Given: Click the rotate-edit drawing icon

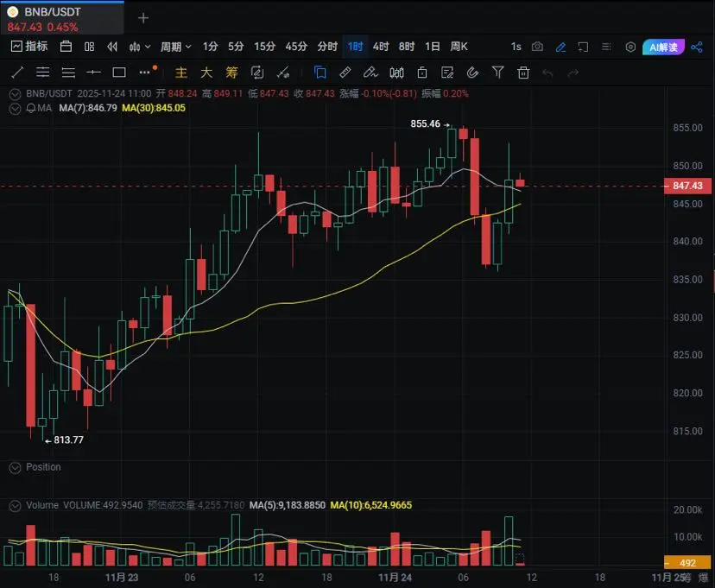Looking at the screenshot, I should point(257,73).
